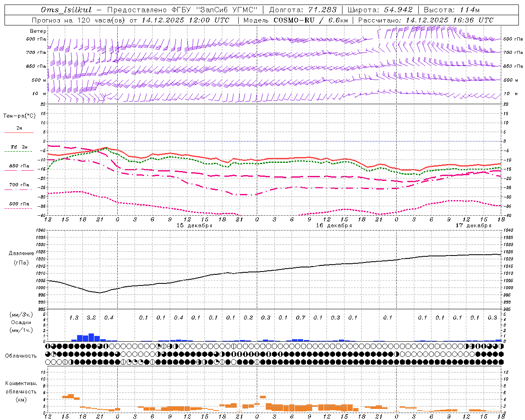
Task: Click the station name Oms_Isilkul
Action: (66, 10)
